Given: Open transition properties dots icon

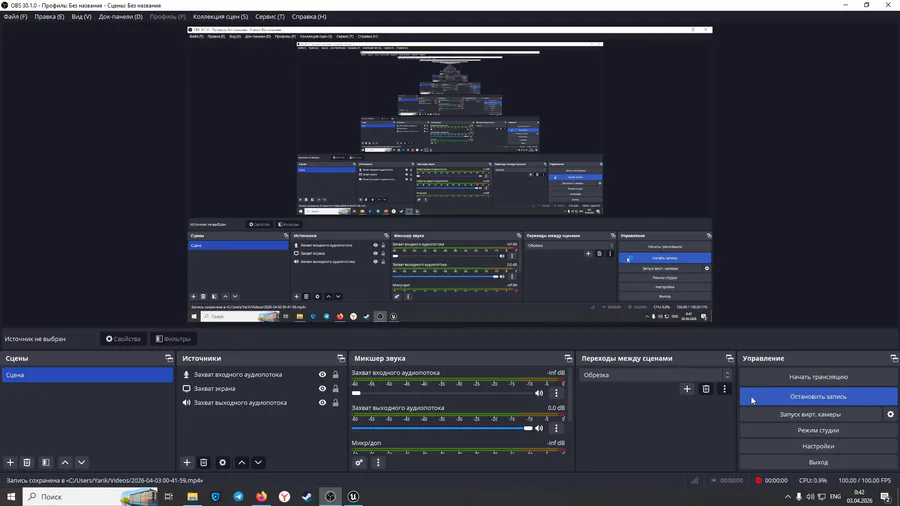Looking at the screenshot, I should click(x=724, y=389).
